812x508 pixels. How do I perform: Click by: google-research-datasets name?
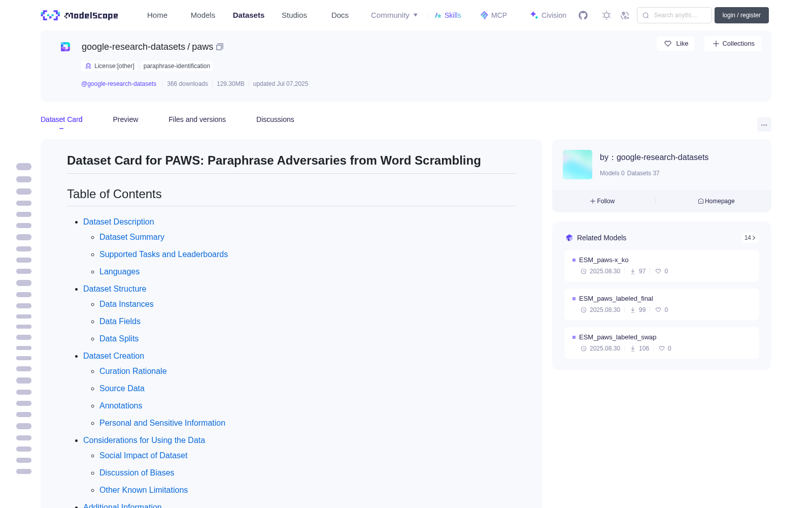pos(654,157)
